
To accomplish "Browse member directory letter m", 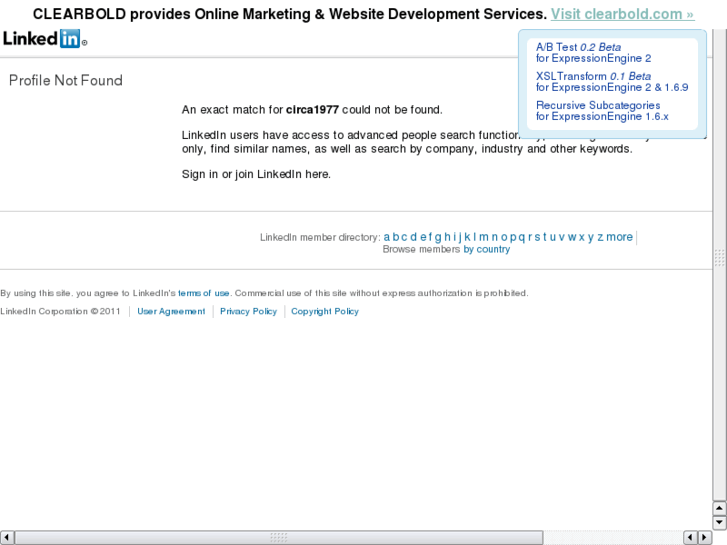I will click(x=484, y=237).
